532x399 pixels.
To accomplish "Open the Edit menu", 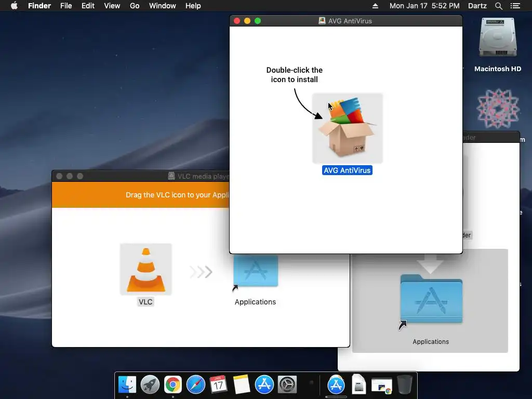I will coord(88,6).
